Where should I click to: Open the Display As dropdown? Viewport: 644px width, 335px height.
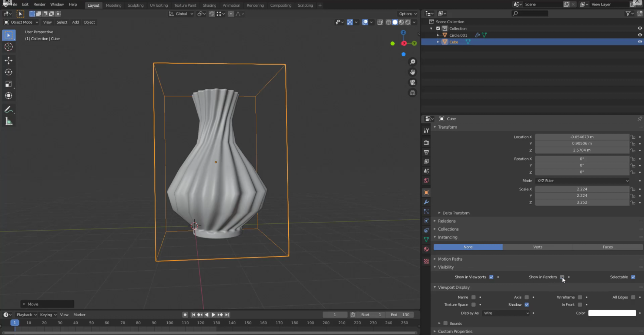(x=506, y=313)
